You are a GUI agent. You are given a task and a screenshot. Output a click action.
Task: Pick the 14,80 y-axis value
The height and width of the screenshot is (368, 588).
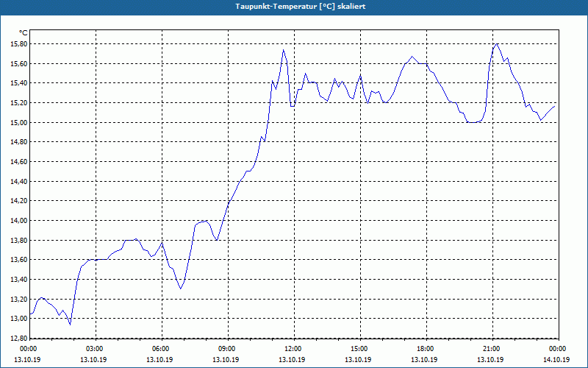[21, 142]
